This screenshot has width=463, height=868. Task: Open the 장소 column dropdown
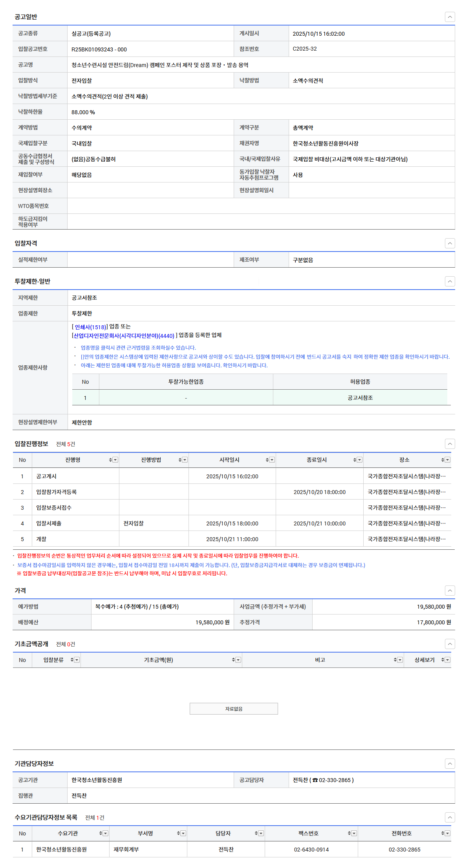pos(448,460)
